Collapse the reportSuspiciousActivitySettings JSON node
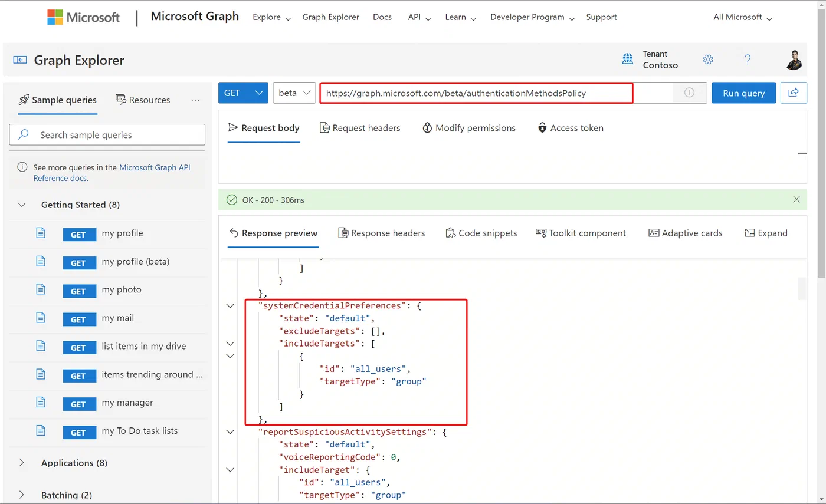This screenshot has width=826, height=504. point(230,432)
